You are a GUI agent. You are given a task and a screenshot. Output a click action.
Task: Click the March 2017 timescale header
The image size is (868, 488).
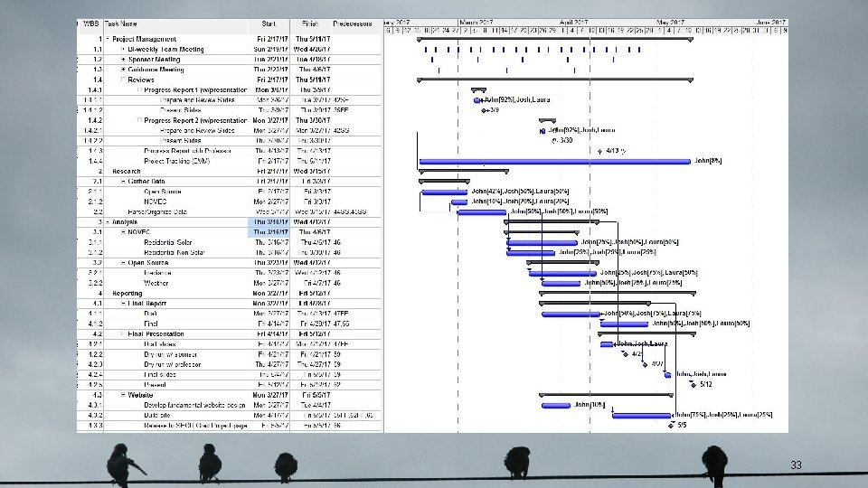click(476, 23)
